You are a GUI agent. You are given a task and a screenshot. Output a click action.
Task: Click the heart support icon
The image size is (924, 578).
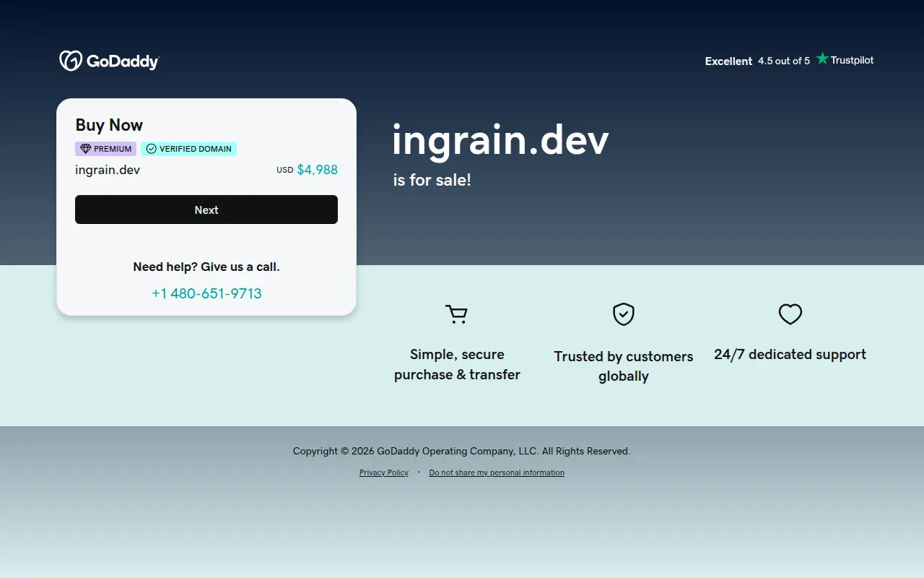tap(790, 314)
